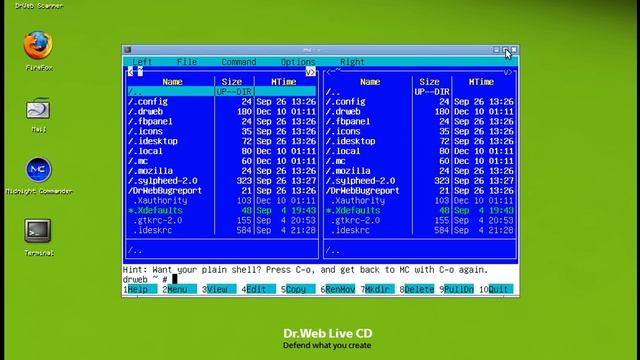Click the right panel v> history dropdown
Screen dimensions: 640x360
tap(509, 72)
